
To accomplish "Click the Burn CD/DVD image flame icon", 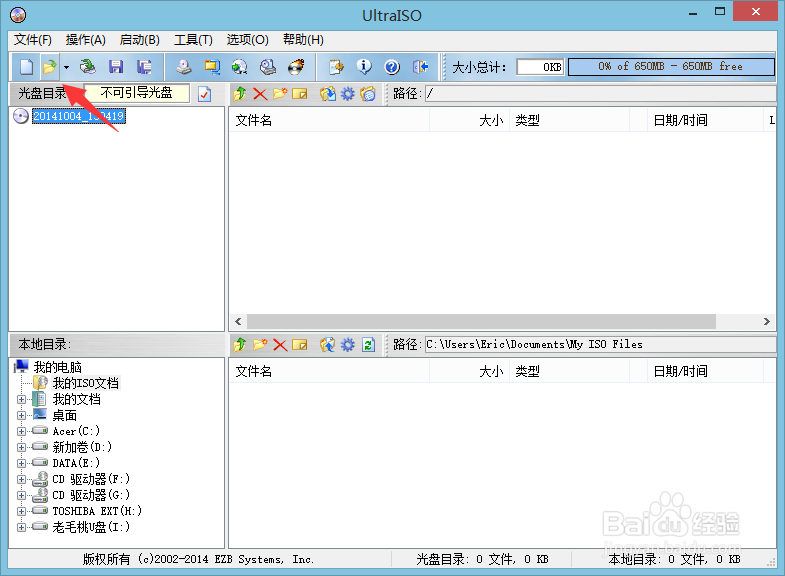I will tap(296, 67).
